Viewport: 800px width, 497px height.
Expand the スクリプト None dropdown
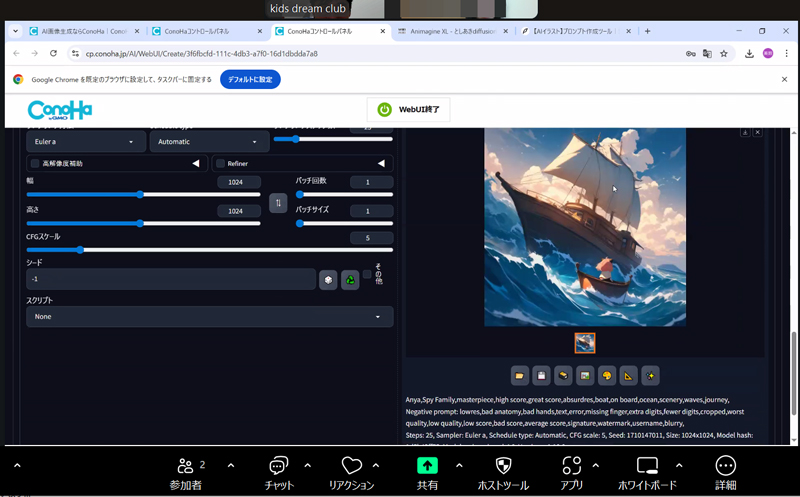point(209,317)
